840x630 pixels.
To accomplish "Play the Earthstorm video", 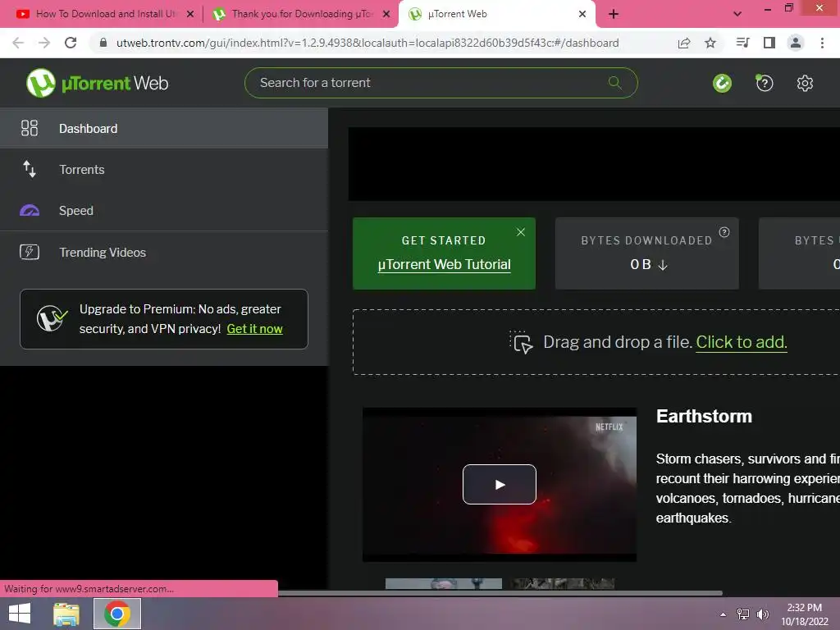I will tap(500, 484).
